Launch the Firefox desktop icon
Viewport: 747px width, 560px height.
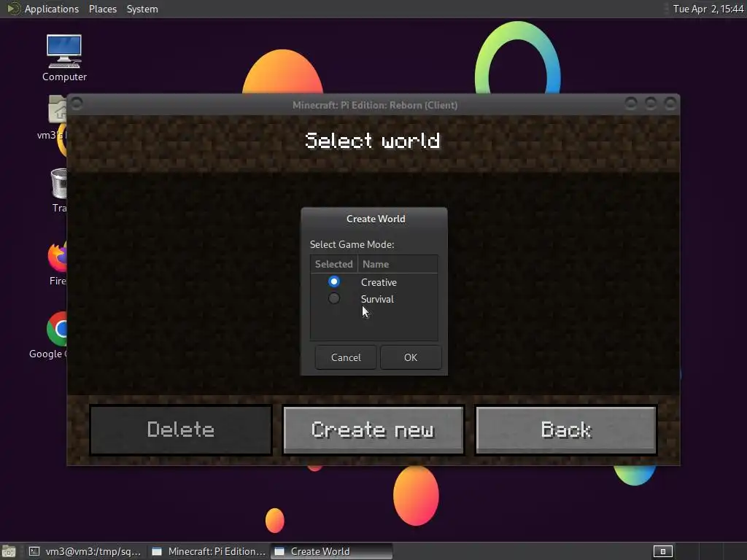[58, 262]
